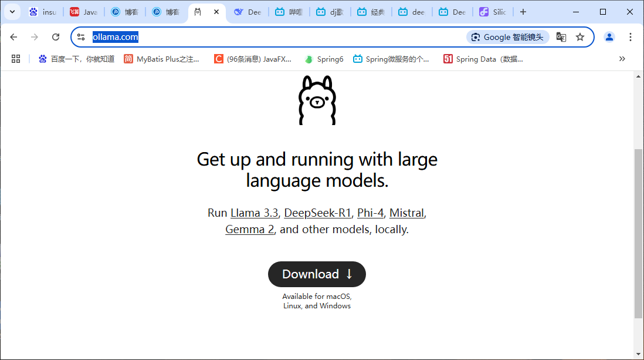644x360 pixels.
Task: Switch to the first '博客' tab
Action: tap(125, 12)
